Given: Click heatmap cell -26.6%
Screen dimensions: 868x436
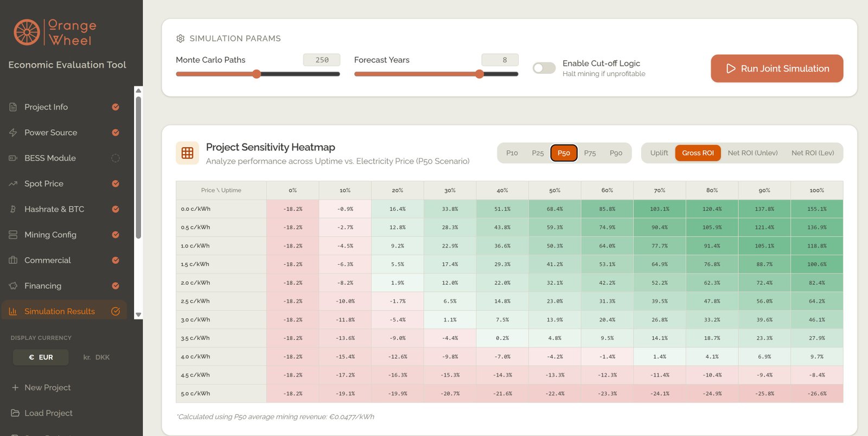Looking at the screenshot, I should [817, 394].
